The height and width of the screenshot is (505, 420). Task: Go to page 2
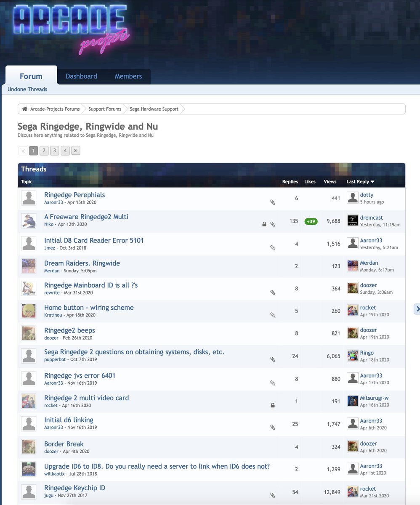44,151
